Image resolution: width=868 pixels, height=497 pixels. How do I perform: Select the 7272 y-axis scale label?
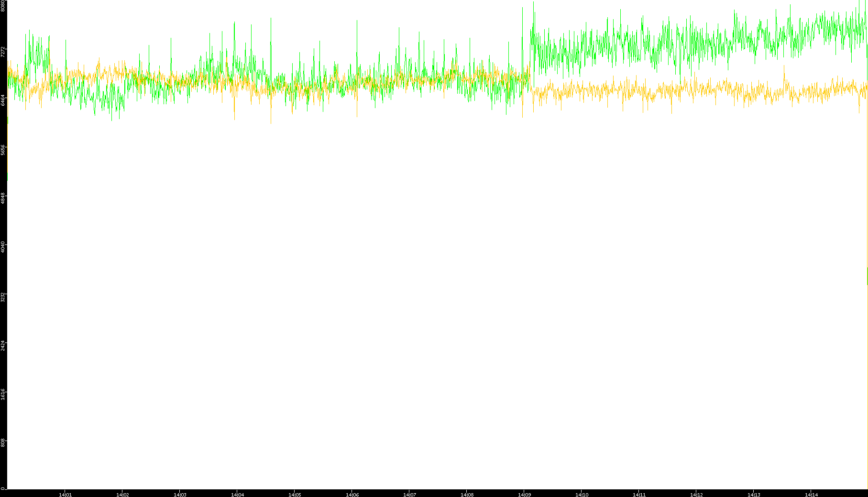(3, 52)
